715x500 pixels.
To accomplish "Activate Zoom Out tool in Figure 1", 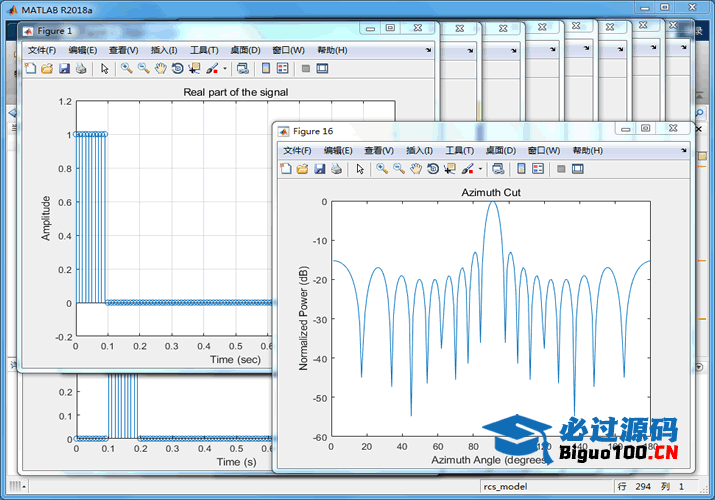I will (143, 68).
